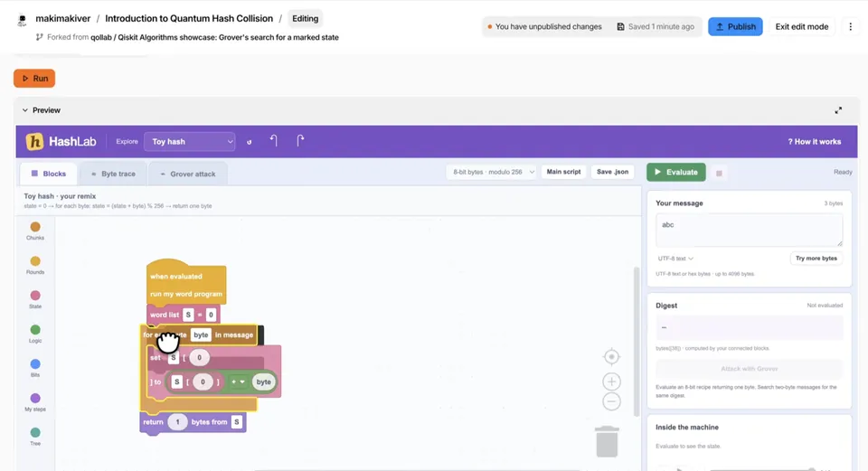The image size is (868, 471).
Task: Zoom in on the block workspace
Action: click(611, 382)
